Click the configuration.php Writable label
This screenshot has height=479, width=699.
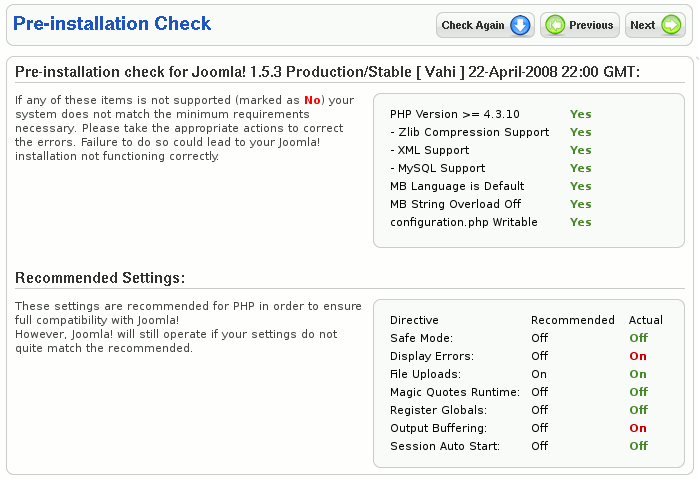point(464,222)
